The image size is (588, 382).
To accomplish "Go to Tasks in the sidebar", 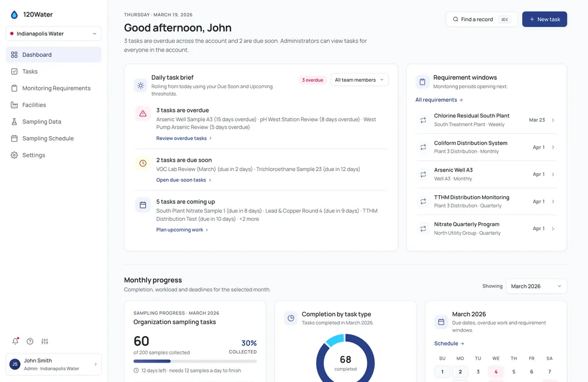I will [54, 71].
